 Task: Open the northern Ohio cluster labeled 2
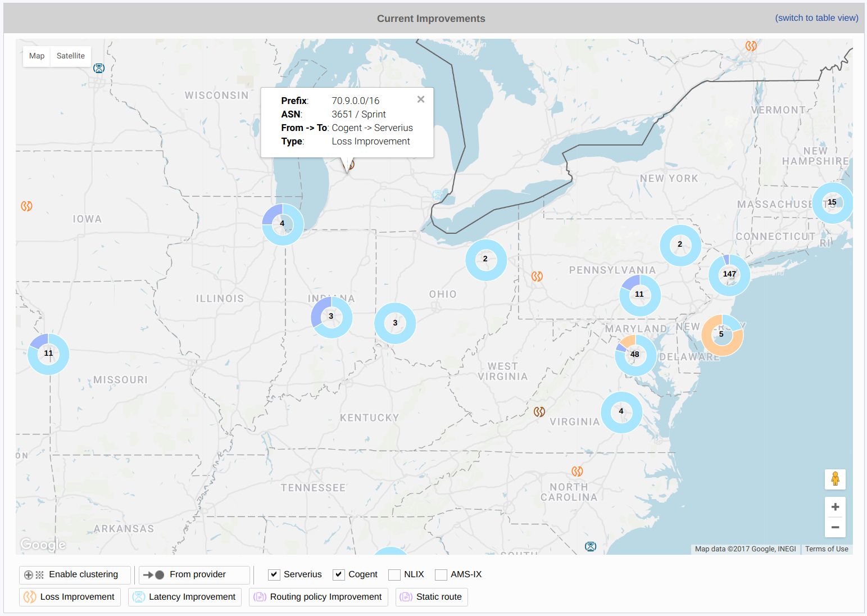tap(486, 260)
